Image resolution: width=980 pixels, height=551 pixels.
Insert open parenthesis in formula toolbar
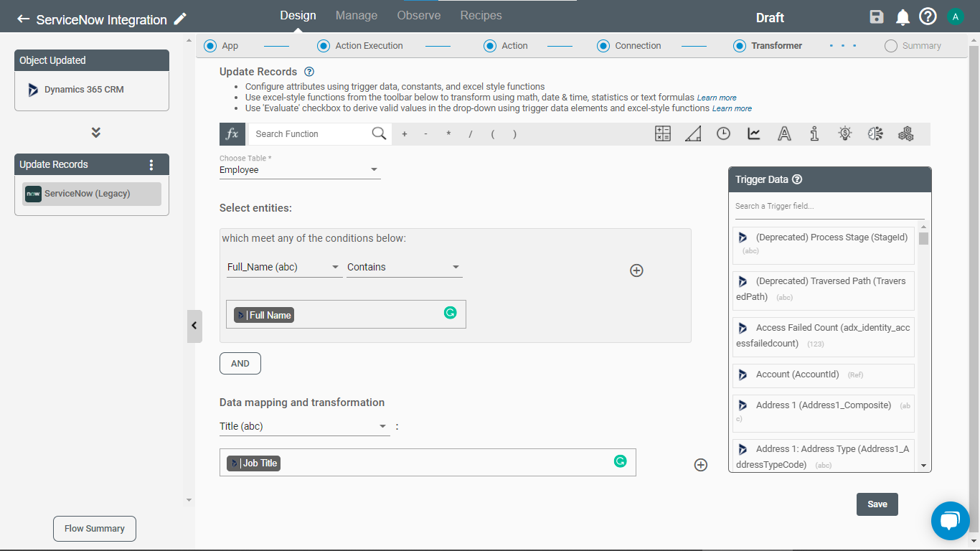point(493,134)
